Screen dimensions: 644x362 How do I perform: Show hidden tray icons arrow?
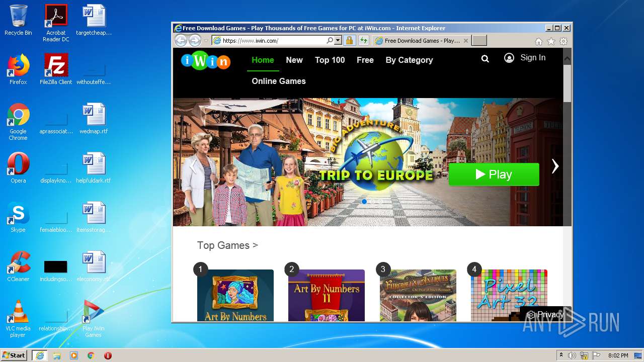tap(561, 355)
